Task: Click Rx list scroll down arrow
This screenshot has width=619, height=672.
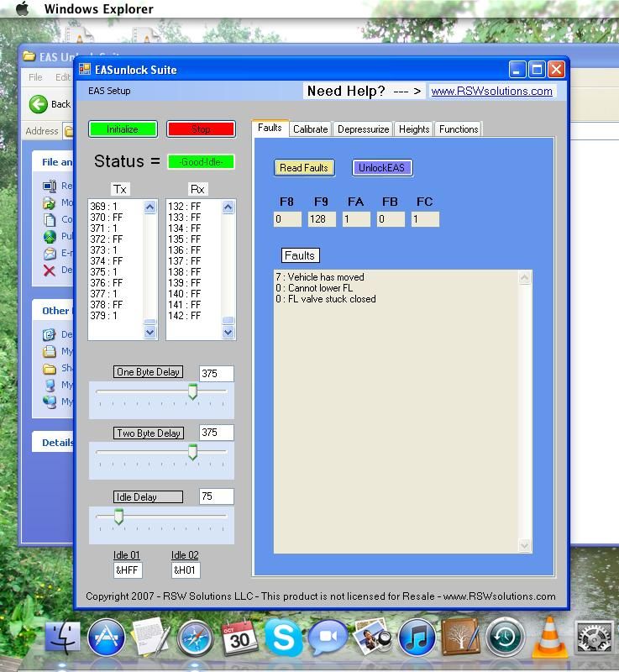Action: [x=228, y=332]
